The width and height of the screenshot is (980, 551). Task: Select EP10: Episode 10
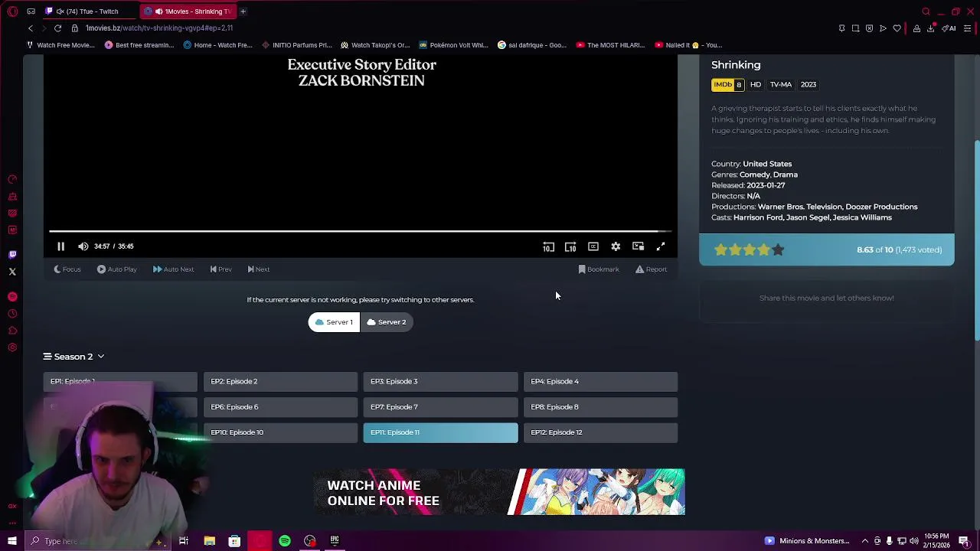pos(280,432)
